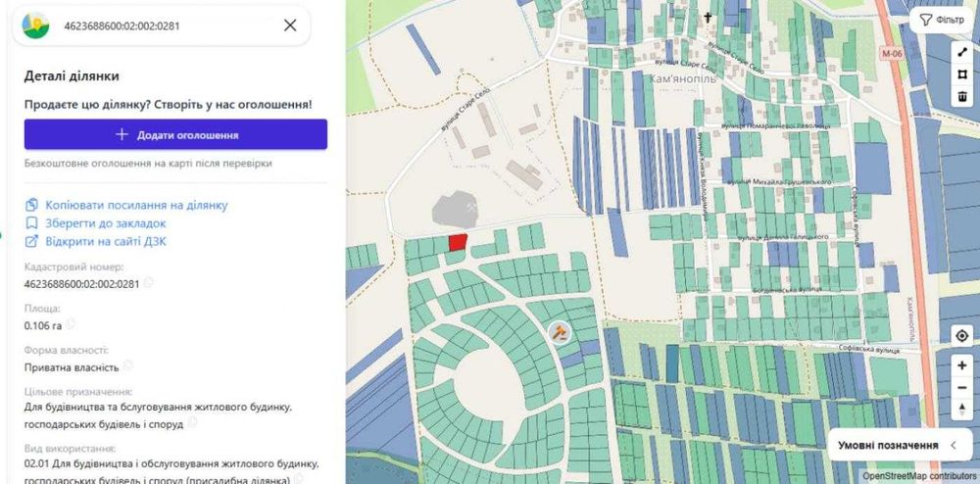This screenshot has height=484, width=980.
Task: Click the trash delete measurements icon
Action: (x=962, y=97)
